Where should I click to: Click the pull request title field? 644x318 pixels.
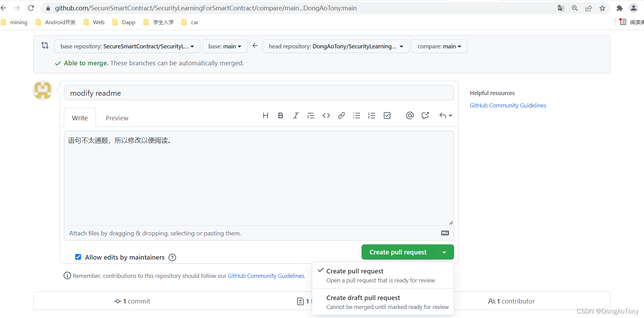259,93
